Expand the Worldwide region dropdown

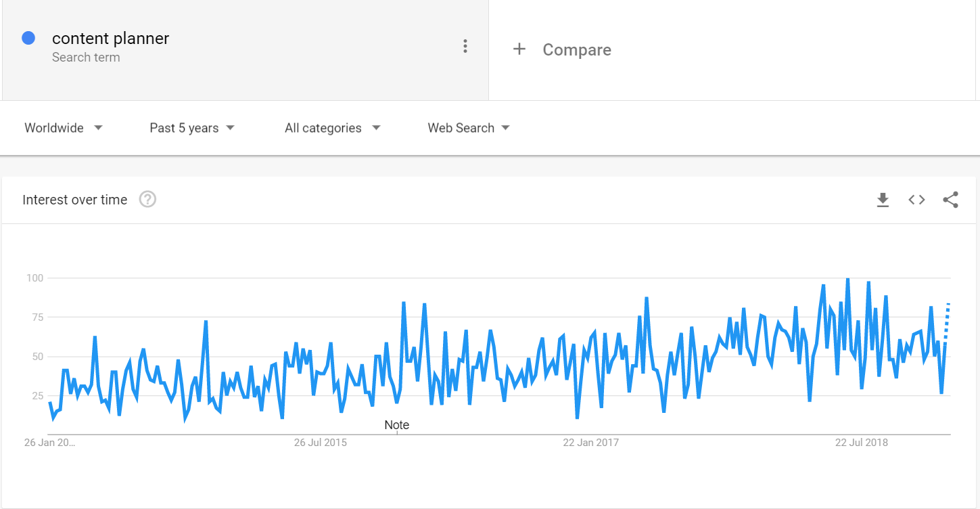(63, 127)
